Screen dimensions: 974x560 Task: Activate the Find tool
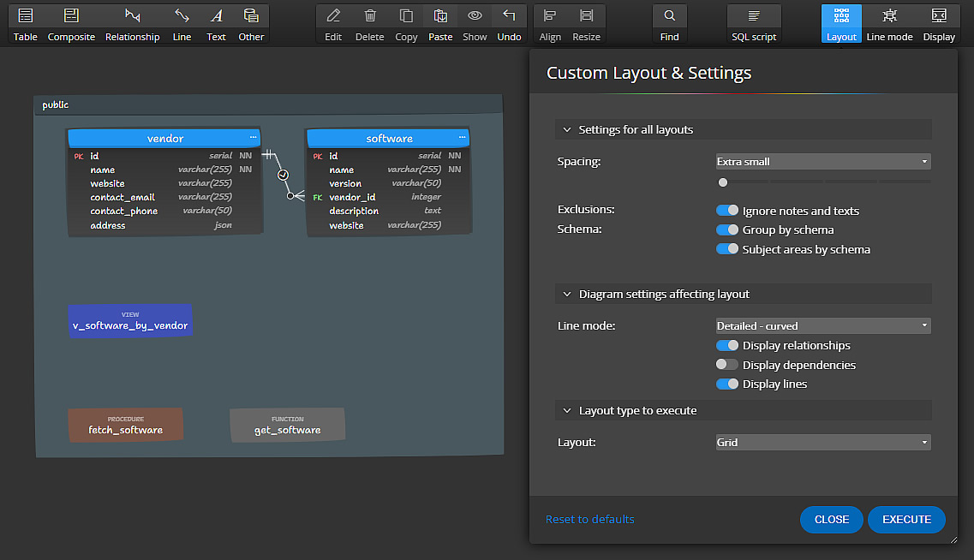[x=669, y=24]
